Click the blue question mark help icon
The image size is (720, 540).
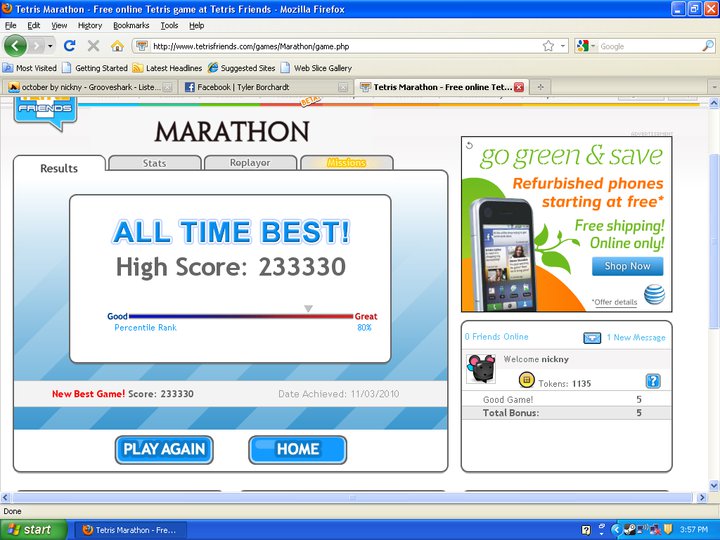(x=653, y=381)
